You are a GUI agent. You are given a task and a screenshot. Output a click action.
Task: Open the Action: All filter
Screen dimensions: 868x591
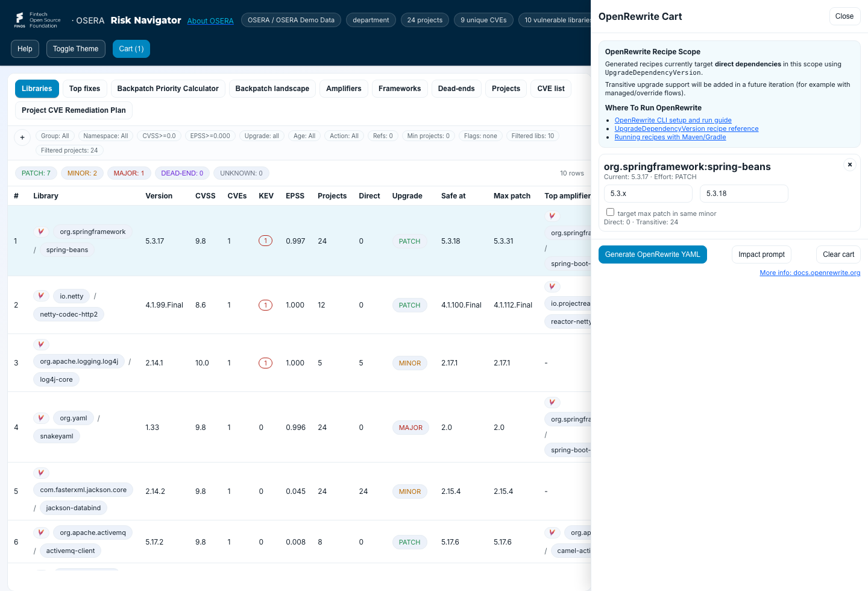[344, 136]
